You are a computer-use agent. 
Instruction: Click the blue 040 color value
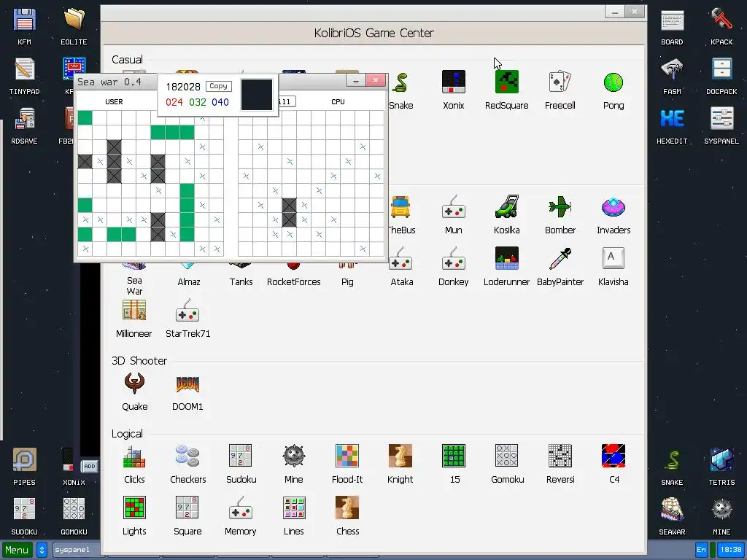(x=220, y=102)
